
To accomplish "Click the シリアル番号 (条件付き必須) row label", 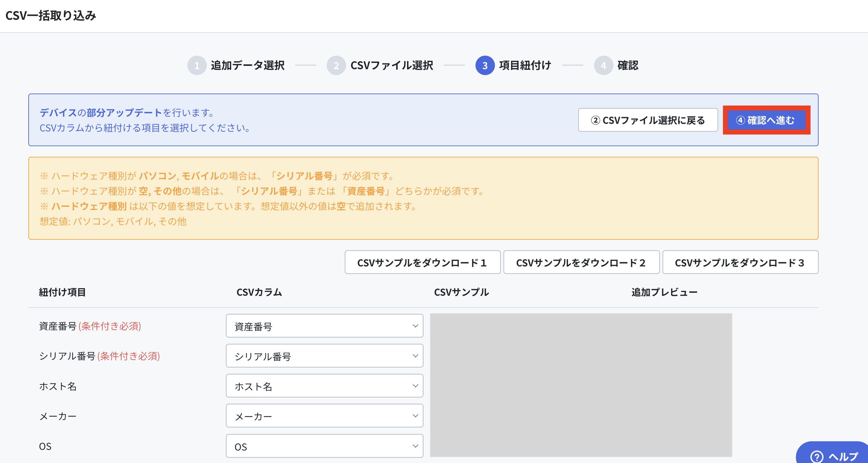I will coord(99,356).
